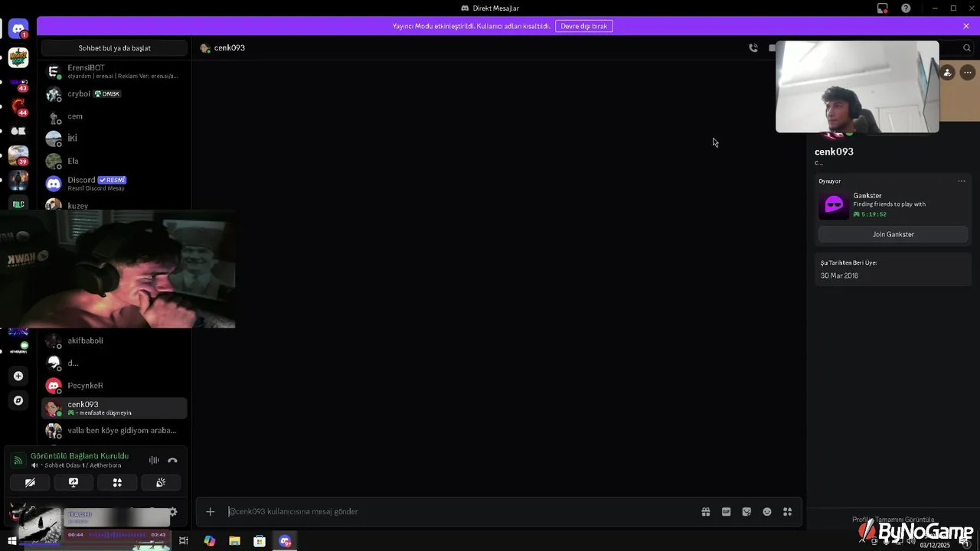980x551 pixels.
Task: Open the emoji picker
Action: [x=767, y=512]
